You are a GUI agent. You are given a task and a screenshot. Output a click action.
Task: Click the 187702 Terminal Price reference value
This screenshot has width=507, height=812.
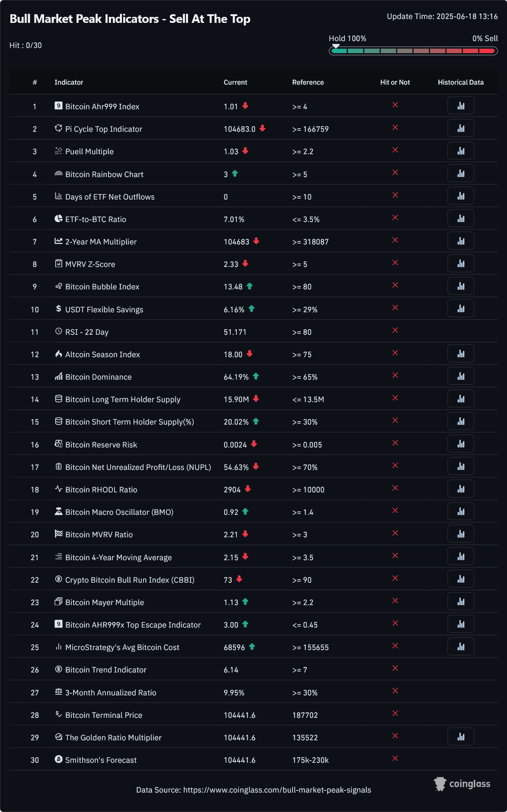[305, 715]
